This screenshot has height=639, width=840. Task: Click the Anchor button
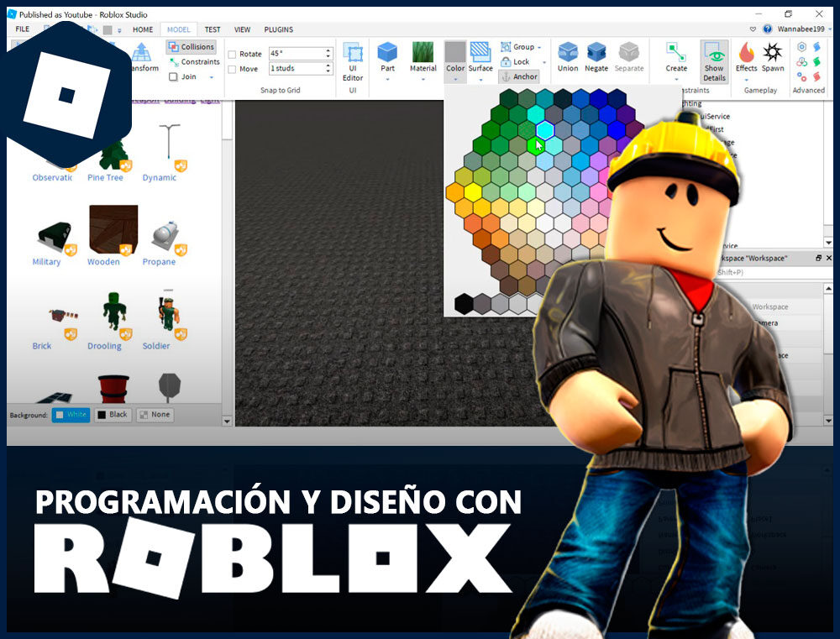pyautogui.click(x=518, y=76)
